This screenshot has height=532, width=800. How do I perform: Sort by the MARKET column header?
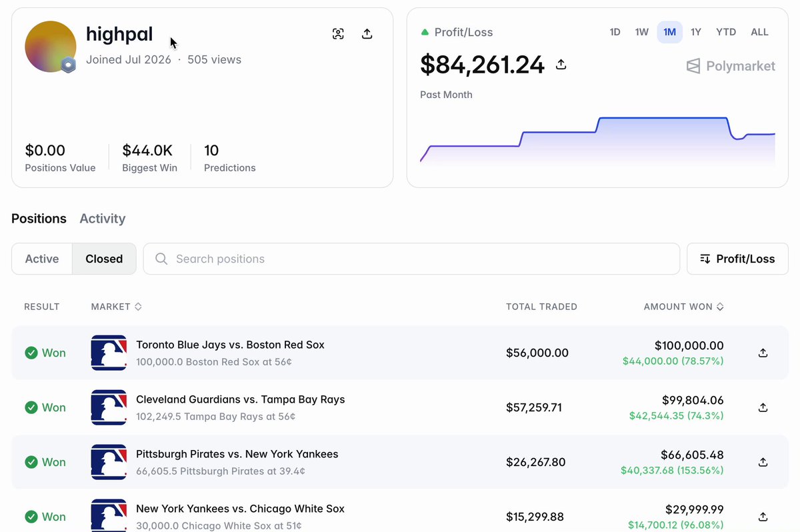pyautogui.click(x=117, y=307)
